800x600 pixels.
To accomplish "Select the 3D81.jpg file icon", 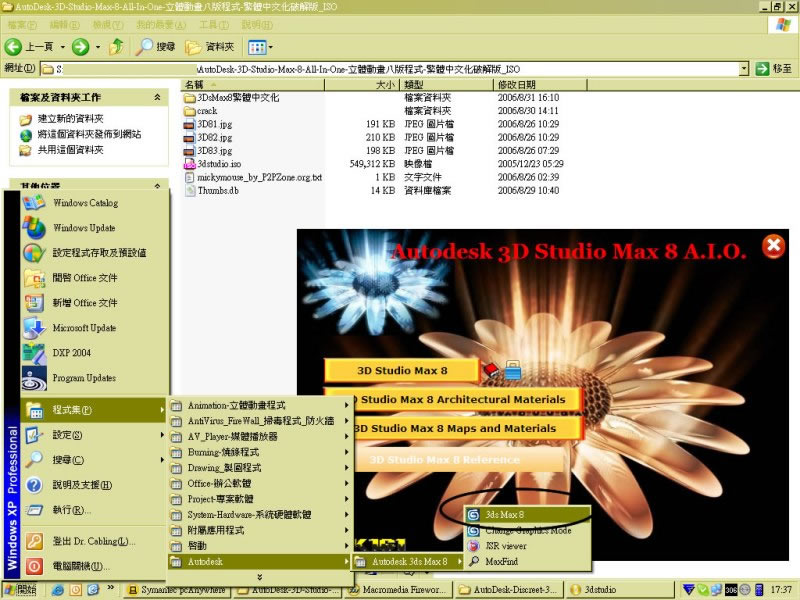I will coord(189,124).
